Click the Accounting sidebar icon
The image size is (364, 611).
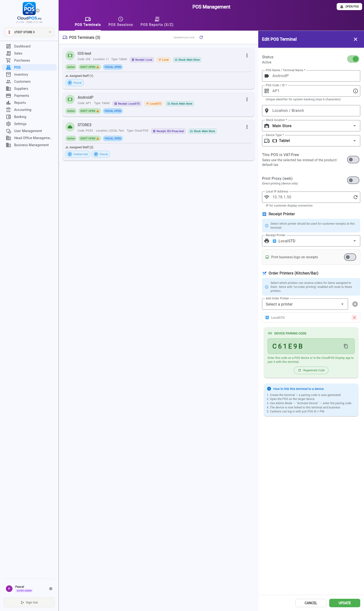click(x=8, y=110)
